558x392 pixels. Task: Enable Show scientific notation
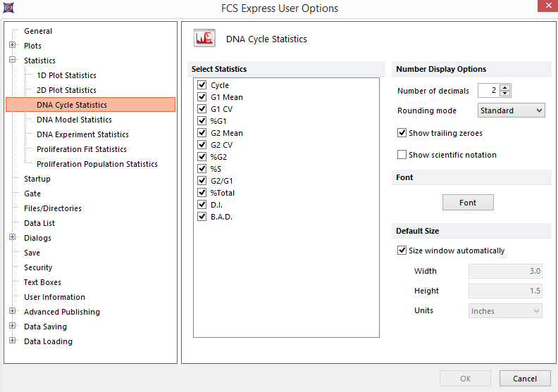402,155
